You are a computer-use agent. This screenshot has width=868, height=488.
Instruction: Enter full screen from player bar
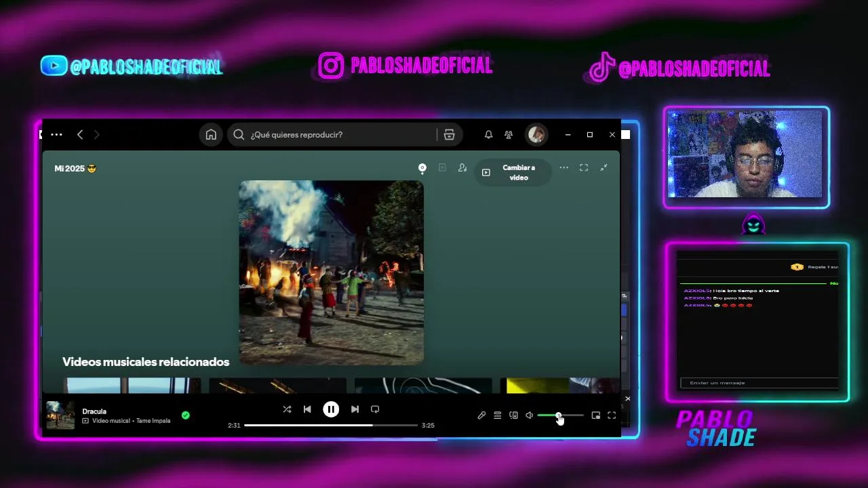pos(612,415)
